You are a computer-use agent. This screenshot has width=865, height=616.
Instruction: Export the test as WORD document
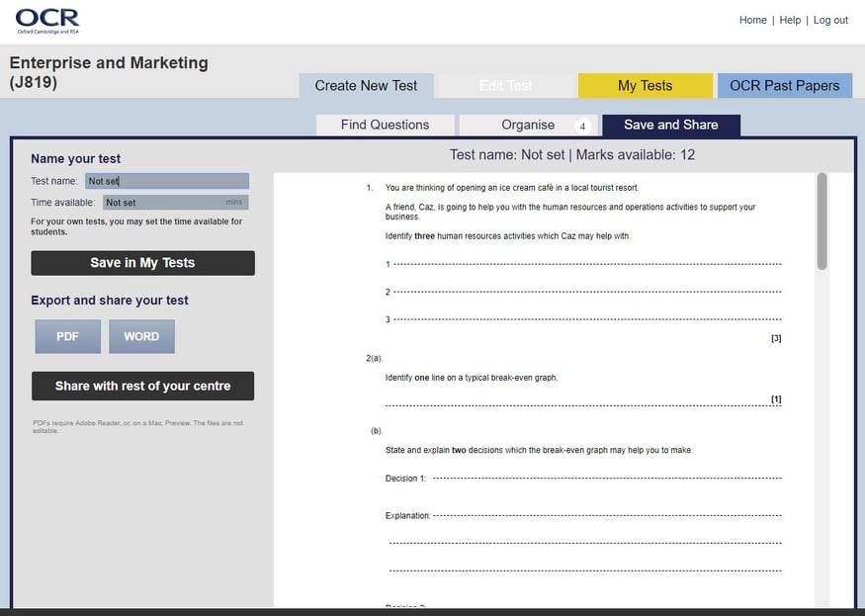click(141, 336)
